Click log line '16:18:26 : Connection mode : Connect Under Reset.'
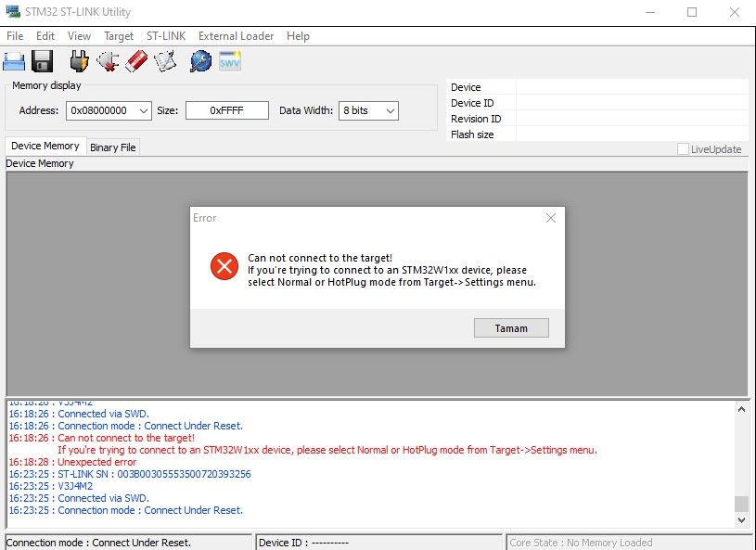Image resolution: width=756 pixels, height=550 pixels. (126, 426)
